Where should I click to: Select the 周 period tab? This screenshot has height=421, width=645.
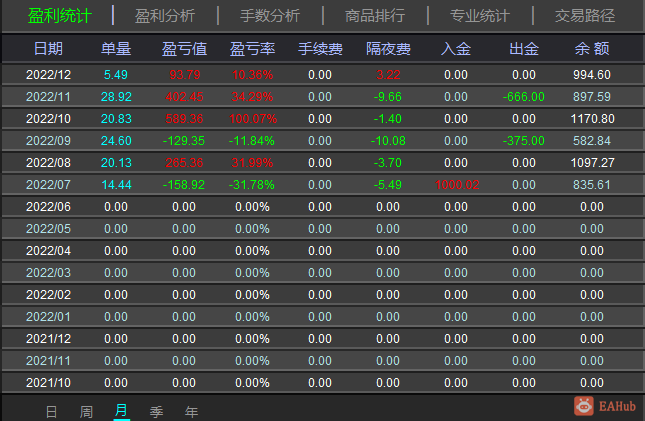point(86,412)
